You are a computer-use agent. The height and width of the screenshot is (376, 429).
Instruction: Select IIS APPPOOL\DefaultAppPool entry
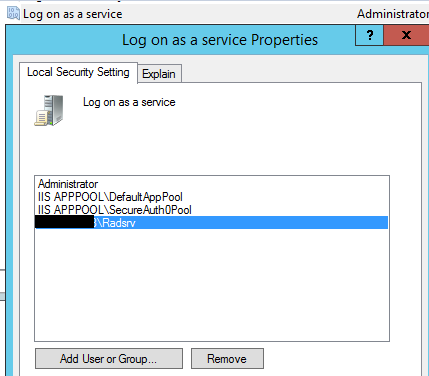pyautogui.click(x=110, y=197)
